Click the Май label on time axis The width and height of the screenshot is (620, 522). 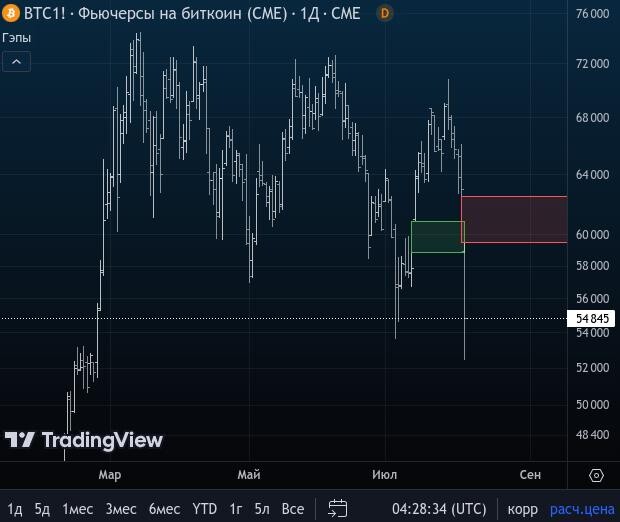249,475
